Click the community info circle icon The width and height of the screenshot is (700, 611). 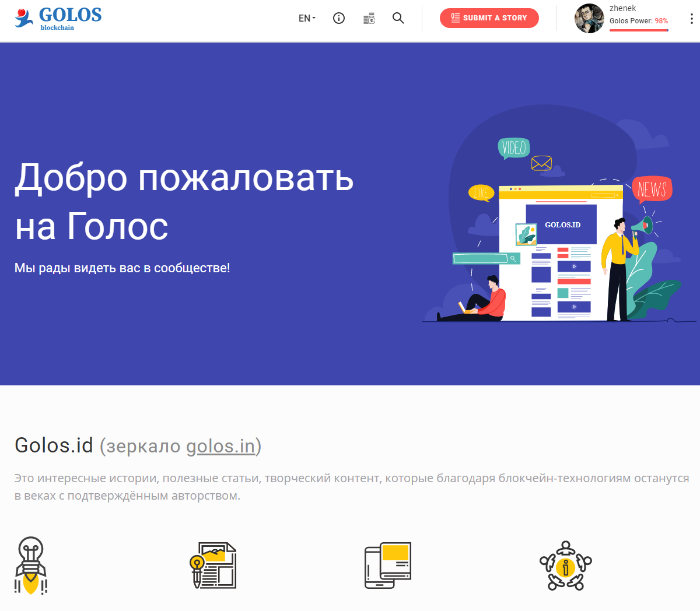click(x=565, y=566)
